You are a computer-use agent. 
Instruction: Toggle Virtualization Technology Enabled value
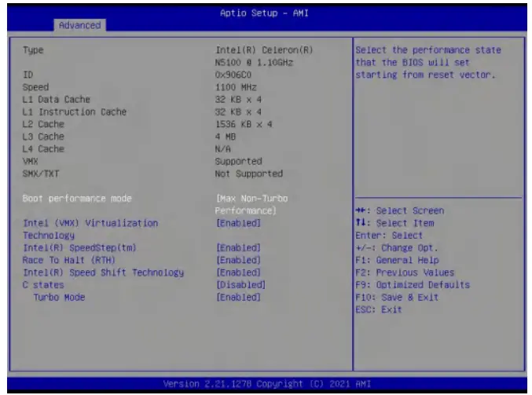pos(239,223)
